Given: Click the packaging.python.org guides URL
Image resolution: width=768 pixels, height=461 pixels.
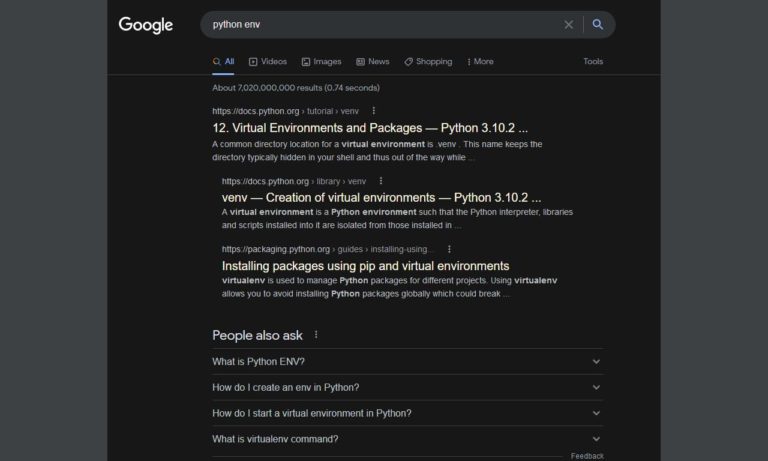Looking at the screenshot, I should [x=327, y=249].
